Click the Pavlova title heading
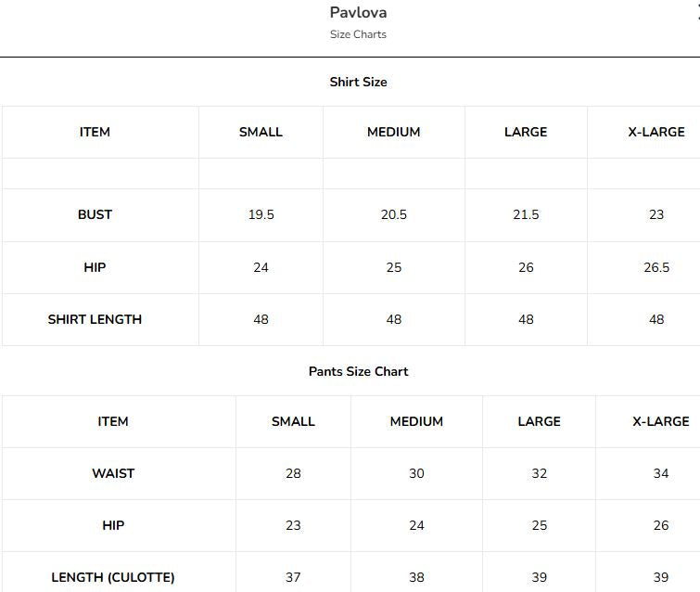The height and width of the screenshot is (592, 700). (358, 12)
